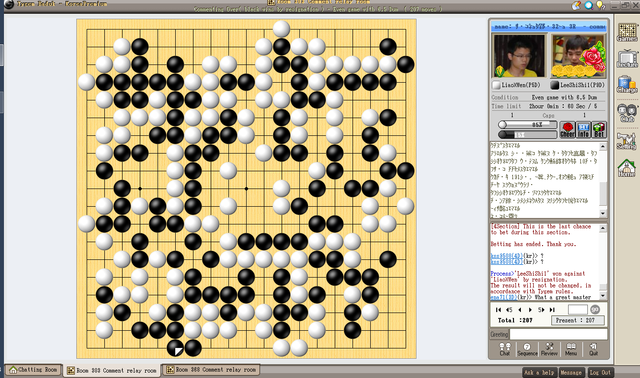Advance one move forward
Image resolution: width=640 pixels, height=378 pixels.
[530, 310]
